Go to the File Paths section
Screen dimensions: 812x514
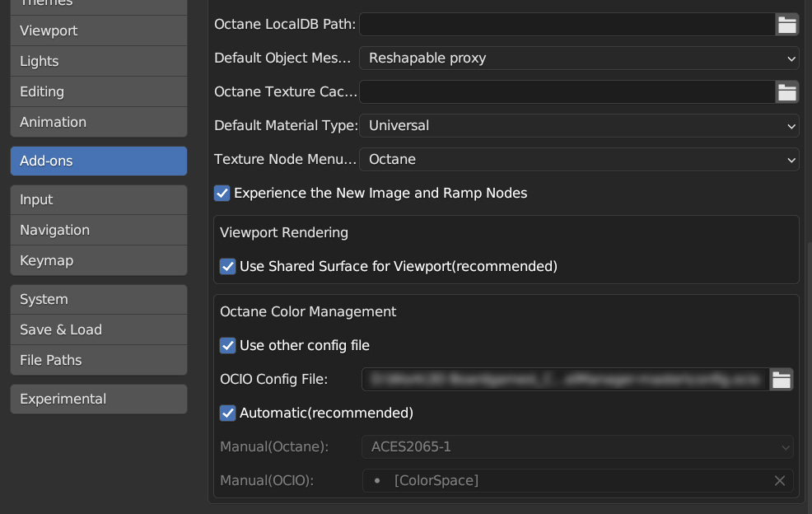98,360
